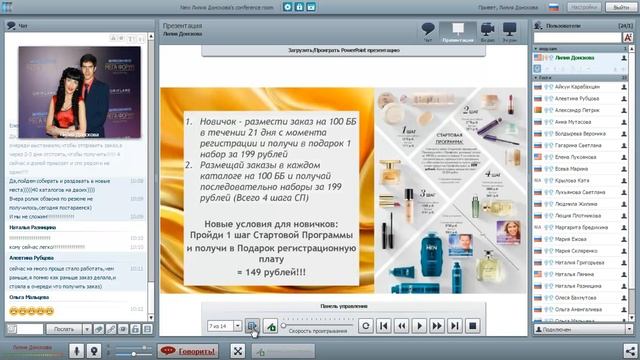
Task: Adjust the upper volume slider
Action: (144, 348)
